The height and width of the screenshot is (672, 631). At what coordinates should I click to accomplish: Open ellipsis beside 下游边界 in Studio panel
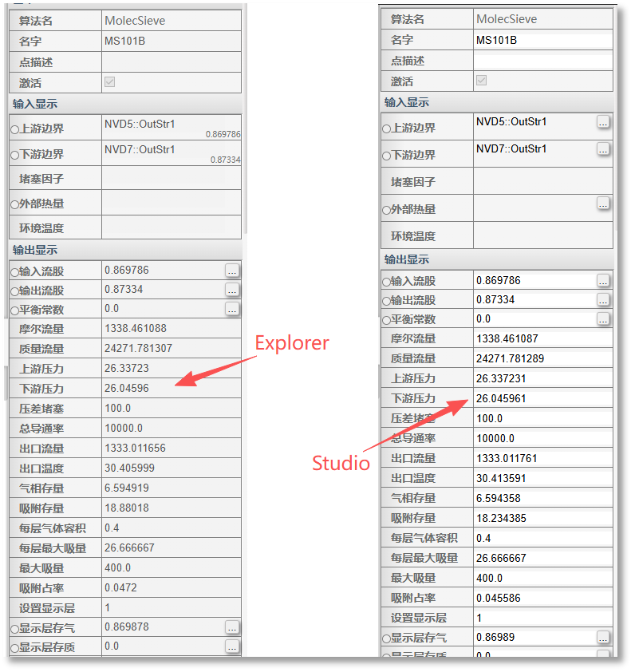coord(603,149)
